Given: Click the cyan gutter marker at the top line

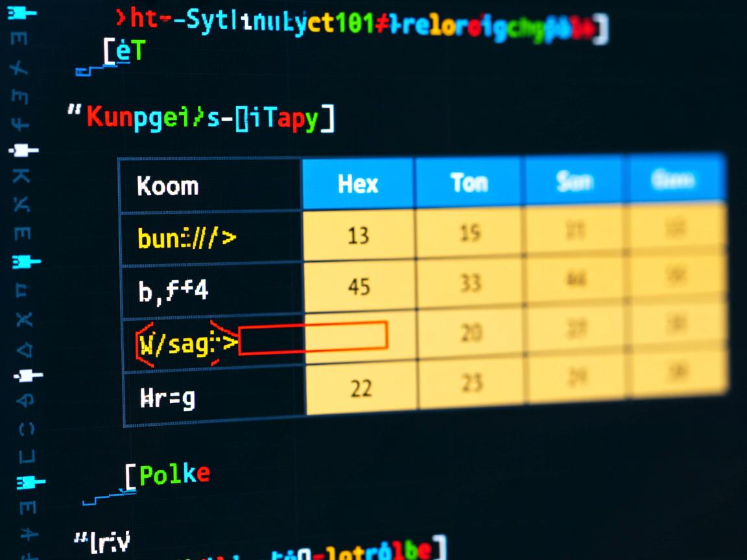Looking at the screenshot, I should (21, 12).
